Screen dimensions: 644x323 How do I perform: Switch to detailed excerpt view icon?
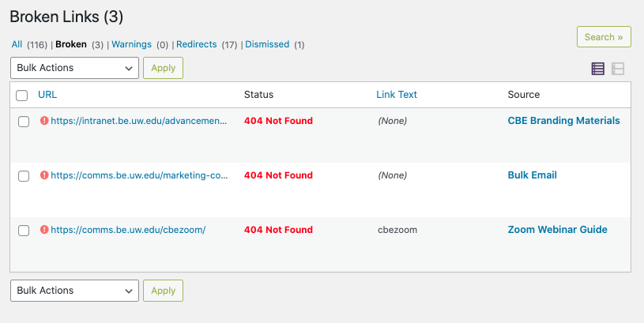coord(618,69)
